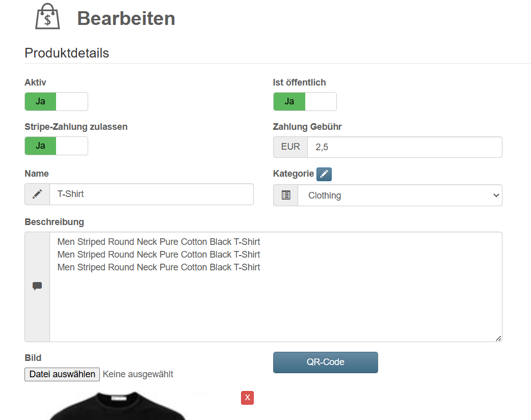
Task: Click the white off-side of Aktiv toggle
Action: click(72, 101)
